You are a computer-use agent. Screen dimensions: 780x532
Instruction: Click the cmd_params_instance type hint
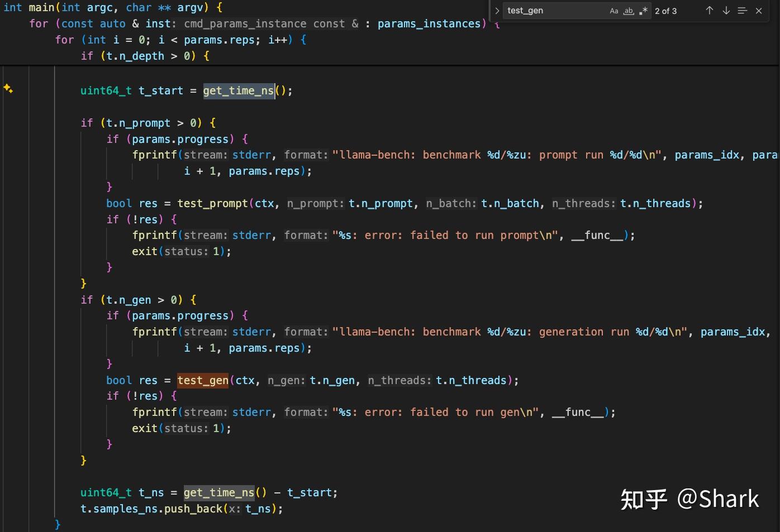click(x=245, y=23)
